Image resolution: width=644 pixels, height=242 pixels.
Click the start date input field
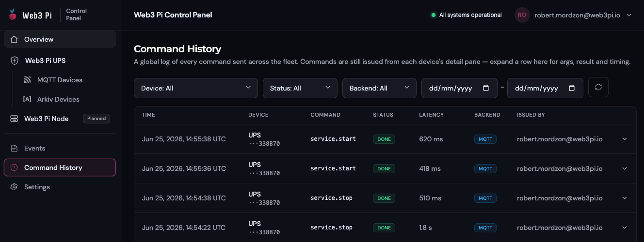(x=459, y=88)
